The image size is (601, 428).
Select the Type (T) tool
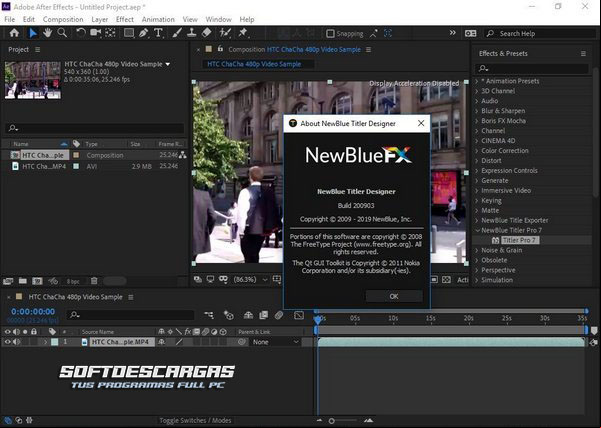158,33
